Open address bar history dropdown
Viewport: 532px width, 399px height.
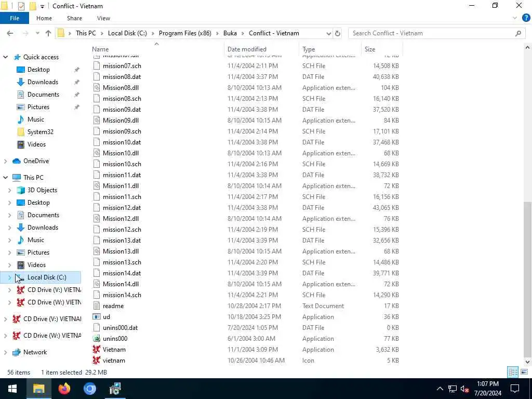coord(328,33)
